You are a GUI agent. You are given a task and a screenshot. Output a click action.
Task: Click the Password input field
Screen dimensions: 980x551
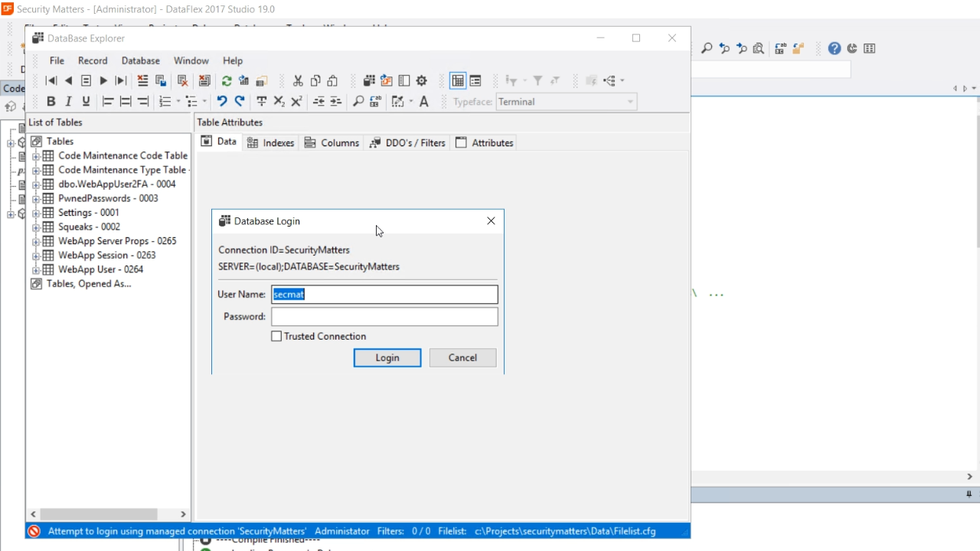384,317
